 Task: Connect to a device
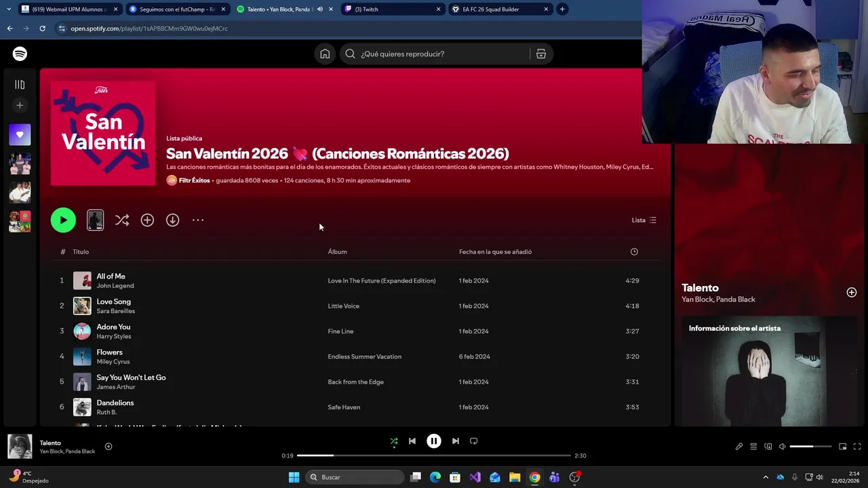(x=768, y=447)
